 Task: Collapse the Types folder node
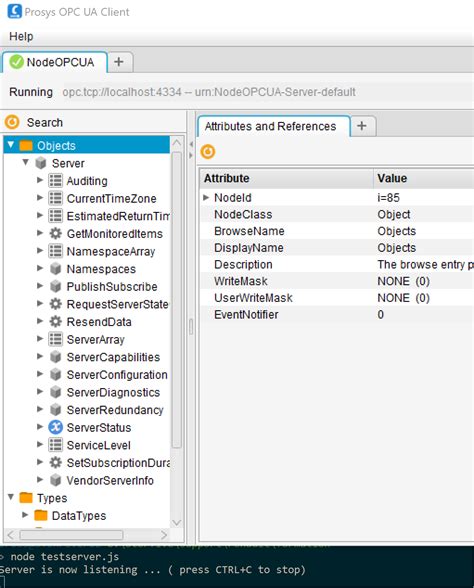tap(11, 497)
